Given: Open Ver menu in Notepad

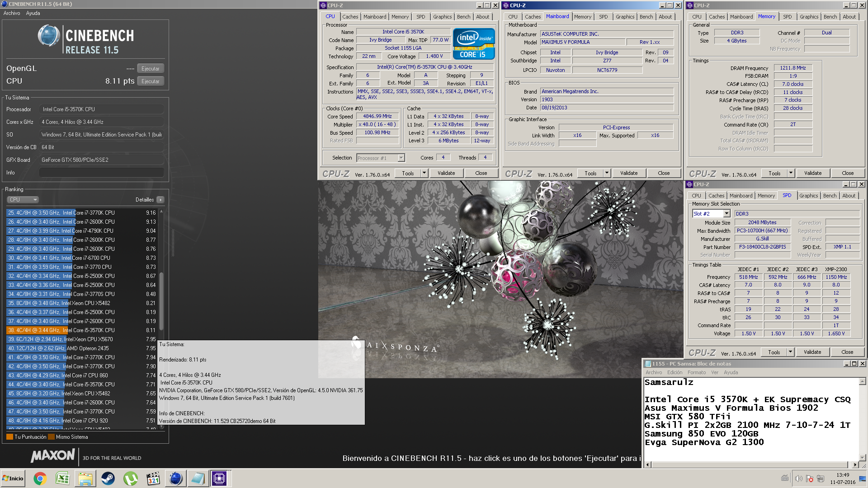Looking at the screenshot, I should (714, 372).
